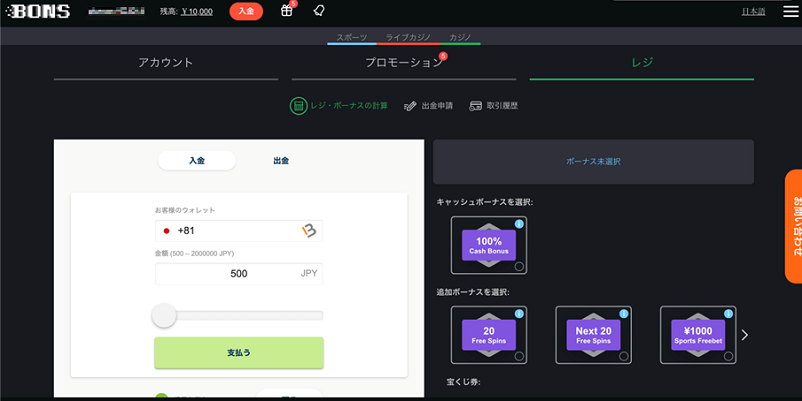Viewport: 802px width, 401px height.
Task: Click the お客様のウォレット label
Action: (185, 210)
